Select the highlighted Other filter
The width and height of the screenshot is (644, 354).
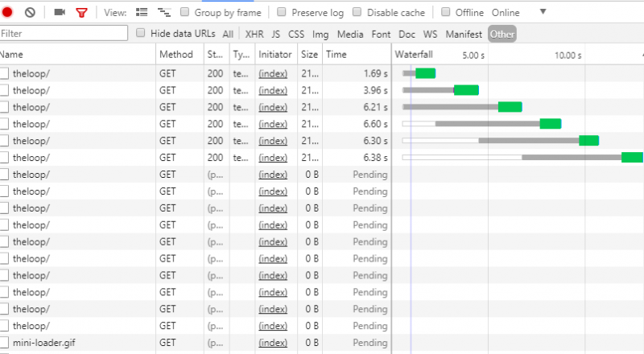click(502, 34)
